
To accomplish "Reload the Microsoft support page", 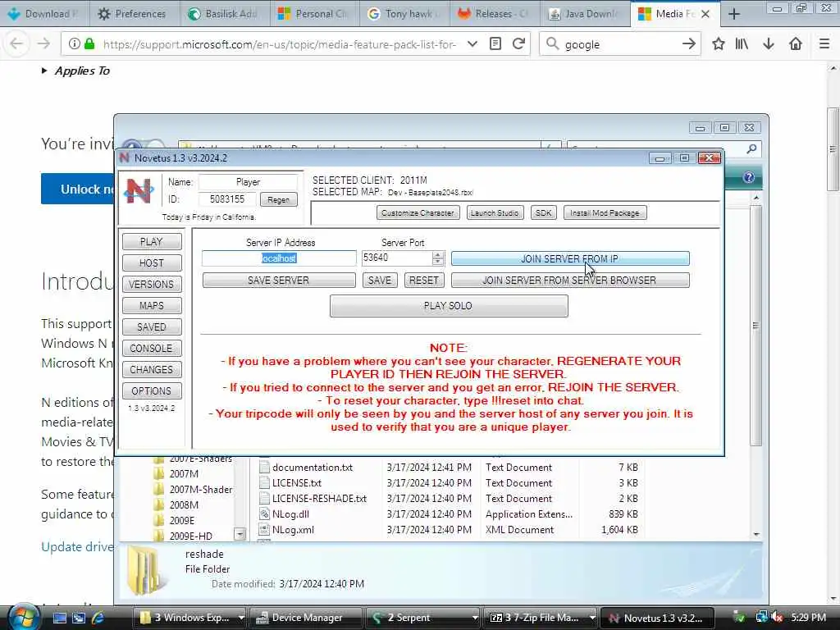I will 518,44.
